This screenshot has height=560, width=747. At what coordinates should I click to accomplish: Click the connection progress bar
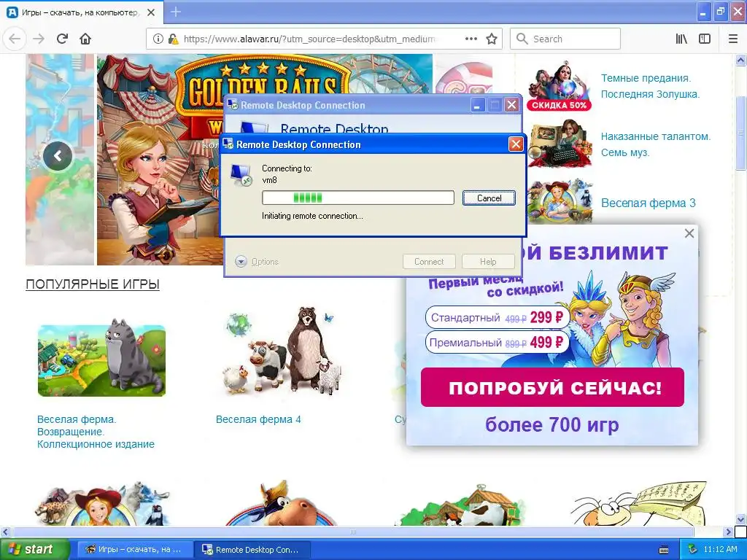tap(357, 198)
